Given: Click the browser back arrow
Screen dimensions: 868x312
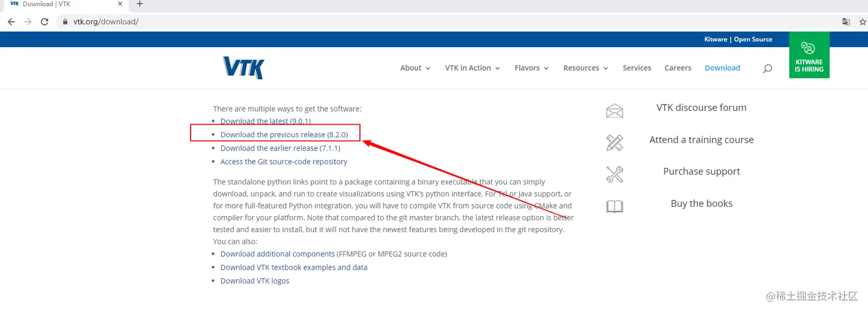Looking at the screenshot, I should click(x=11, y=22).
